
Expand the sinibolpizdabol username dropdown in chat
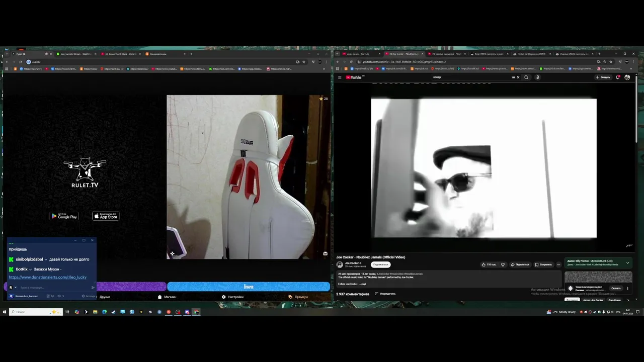pos(46,259)
